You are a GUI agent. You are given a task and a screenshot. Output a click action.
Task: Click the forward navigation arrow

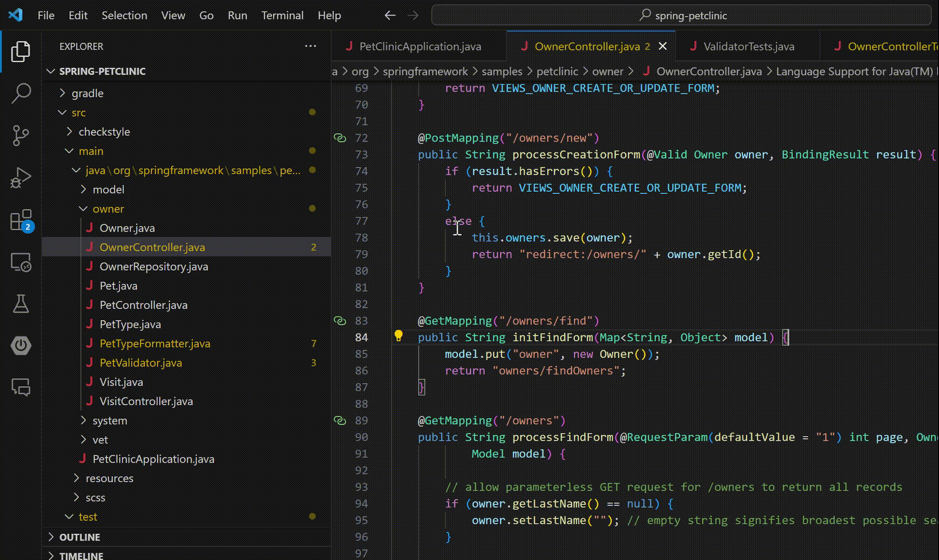413,16
